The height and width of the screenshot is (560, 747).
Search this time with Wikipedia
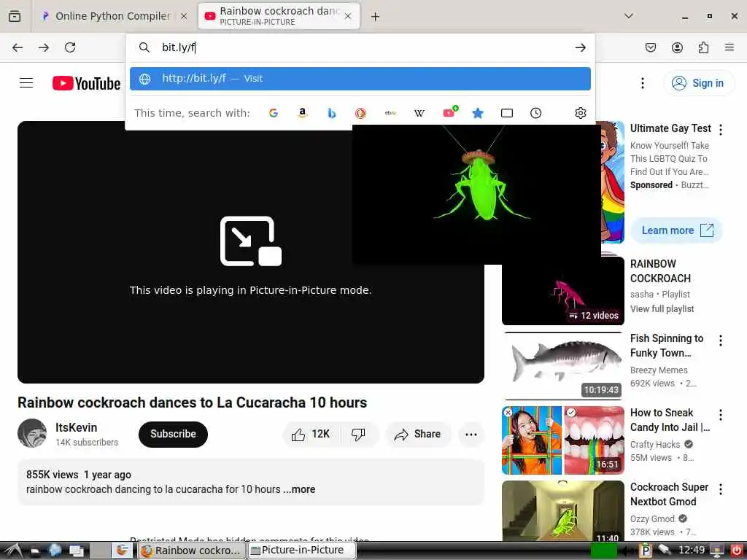click(419, 113)
